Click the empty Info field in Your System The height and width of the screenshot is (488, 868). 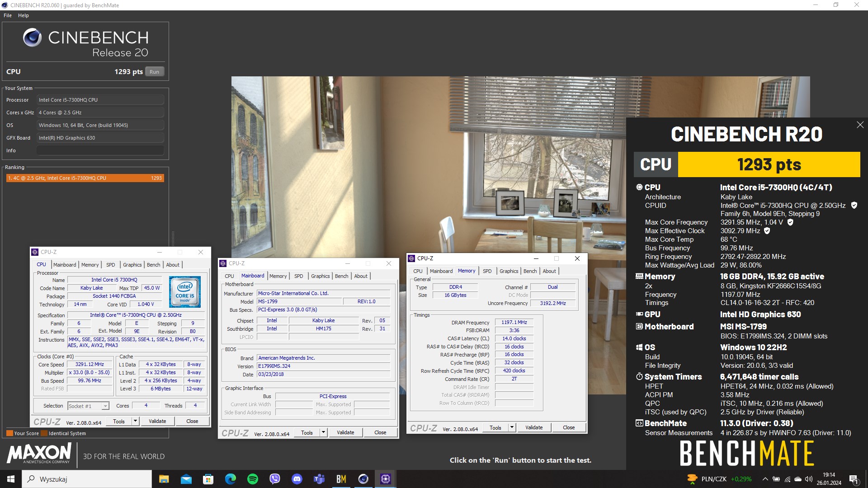click(100, 150)
